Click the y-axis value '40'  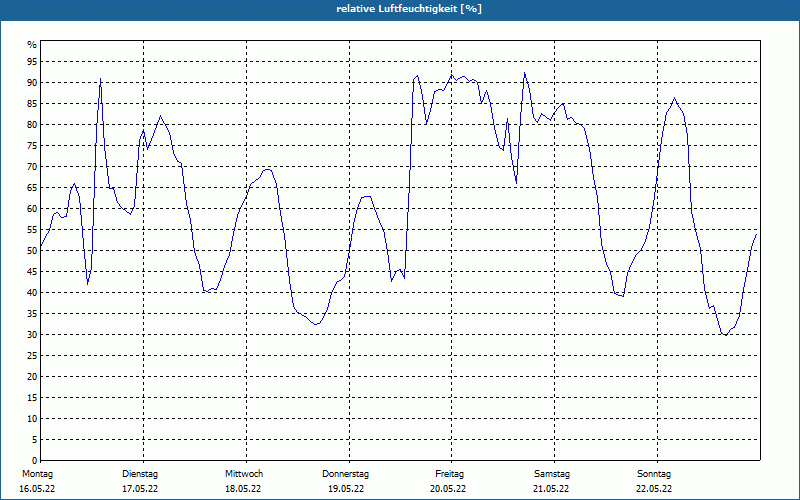[32, 292]
